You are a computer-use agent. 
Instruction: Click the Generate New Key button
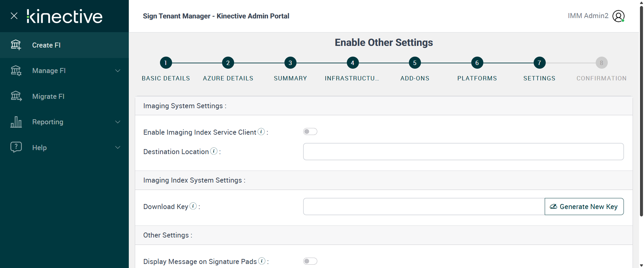pos(584,207)
